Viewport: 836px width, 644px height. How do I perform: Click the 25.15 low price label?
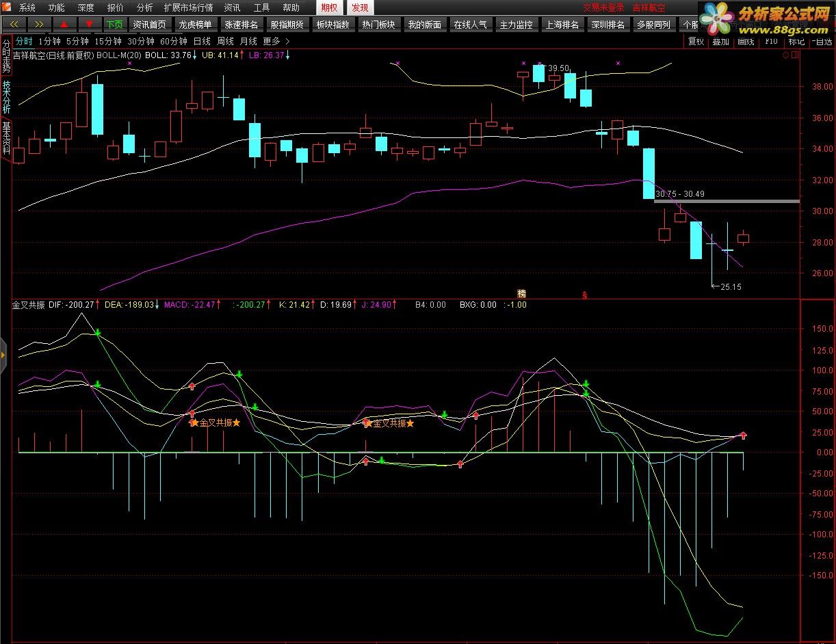click(731, 286)
